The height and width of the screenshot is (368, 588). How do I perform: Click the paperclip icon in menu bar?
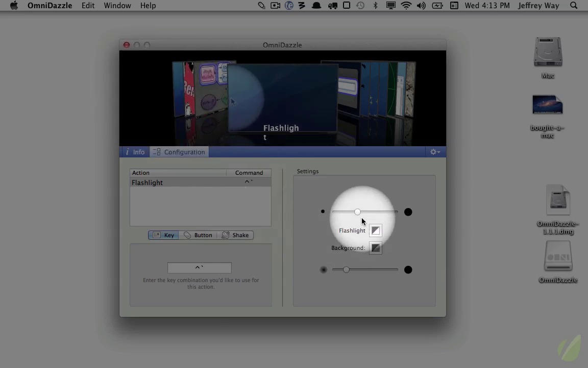261,6
